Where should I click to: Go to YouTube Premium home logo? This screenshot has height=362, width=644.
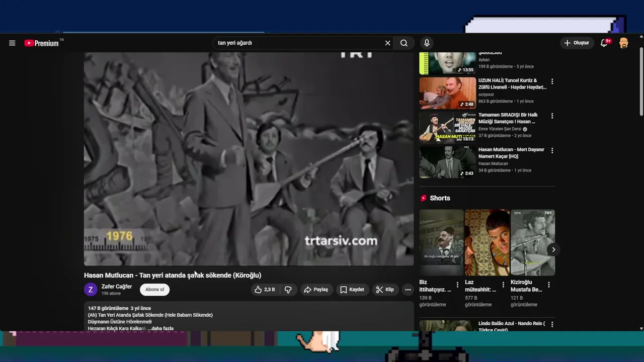pos(42,43)
